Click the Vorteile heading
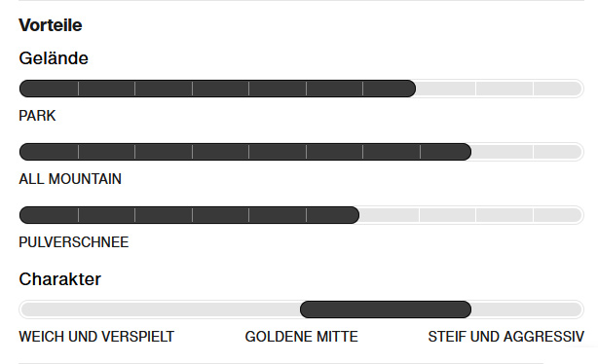598x364 pixels. (x=51, y=25)
